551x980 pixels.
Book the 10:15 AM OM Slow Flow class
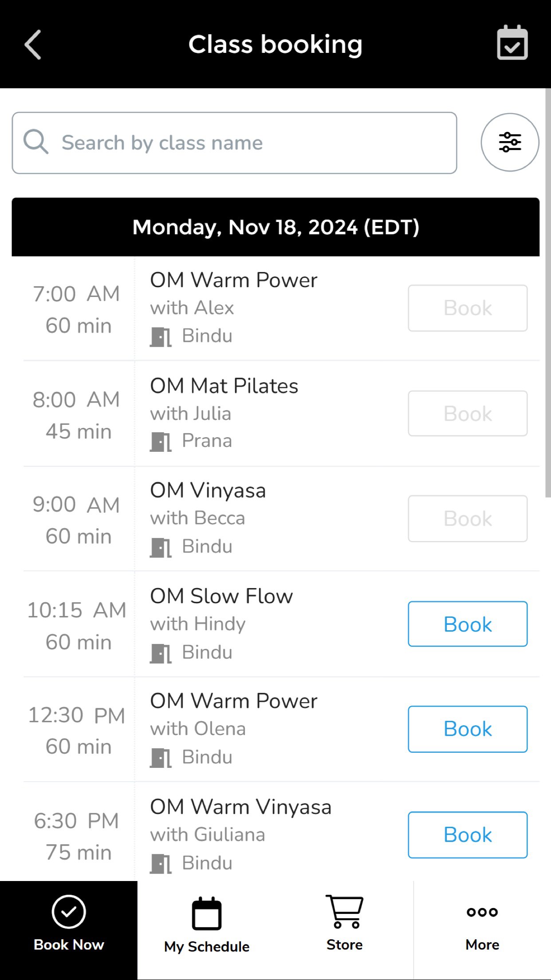pos(468,624)
